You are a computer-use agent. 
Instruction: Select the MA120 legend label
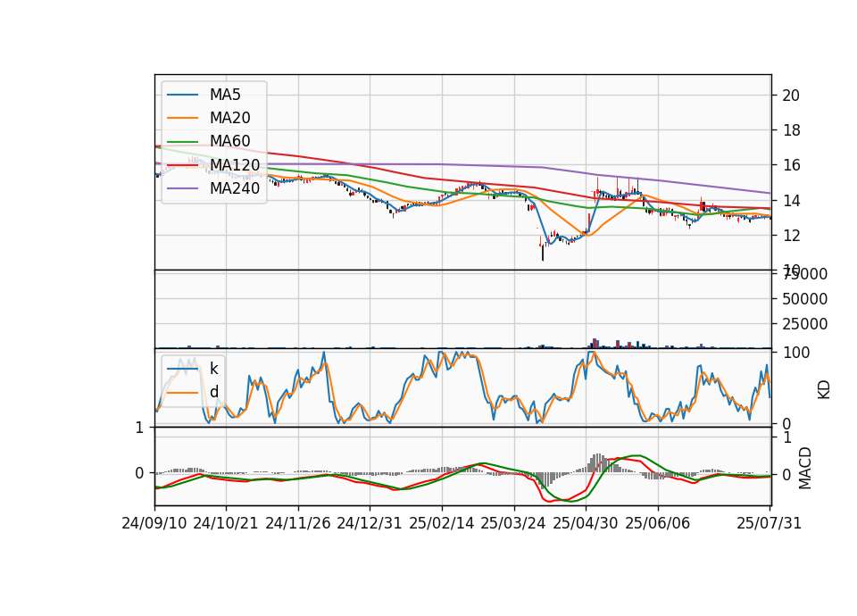pos(235,164)
